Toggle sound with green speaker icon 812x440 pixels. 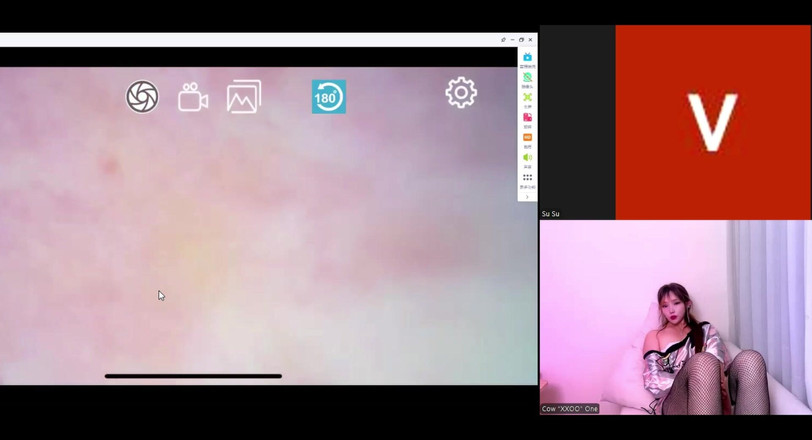527,158
